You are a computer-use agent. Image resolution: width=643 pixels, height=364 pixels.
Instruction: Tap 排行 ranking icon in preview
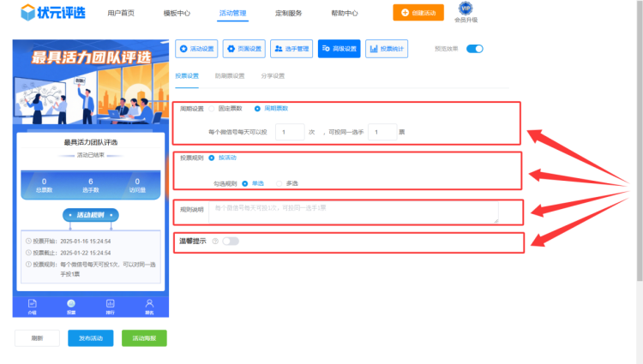coord(110,304)
